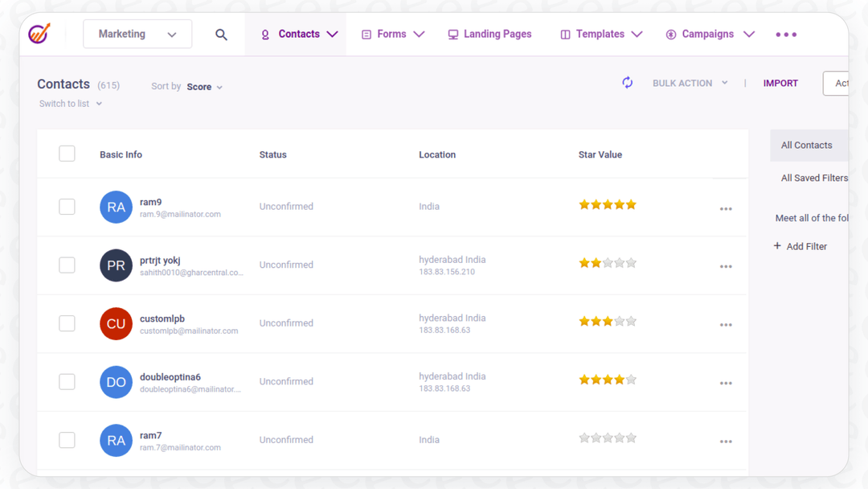Open the BULK ACTION dropdown

[x=690, y=82]
